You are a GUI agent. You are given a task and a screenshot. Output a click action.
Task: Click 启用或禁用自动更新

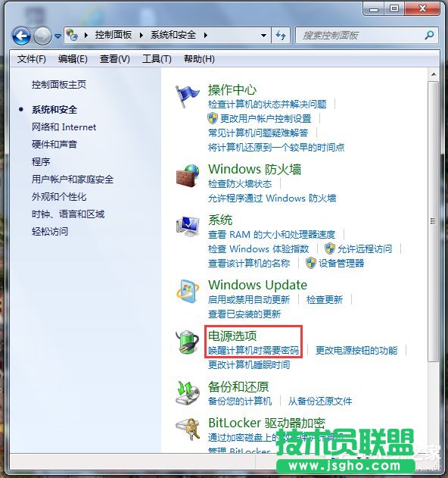coord(249,300)
